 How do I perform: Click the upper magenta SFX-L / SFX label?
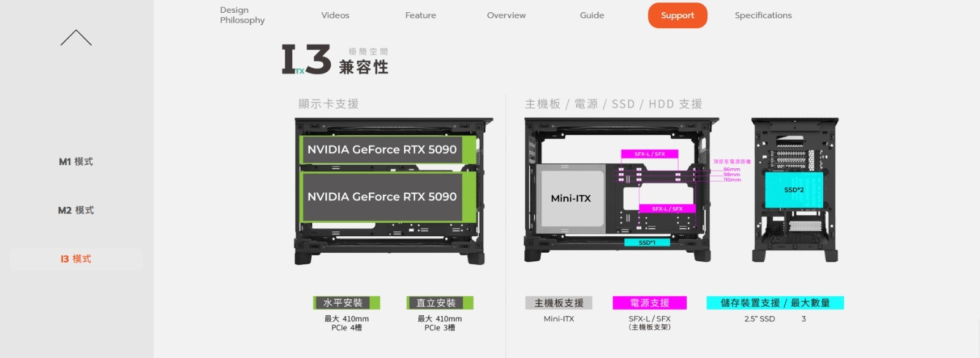[650, 154]
